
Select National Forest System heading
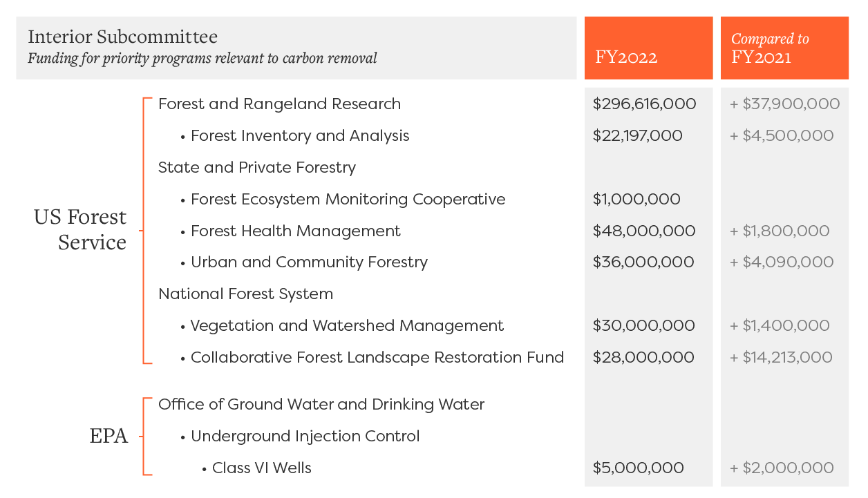point(245,294)
